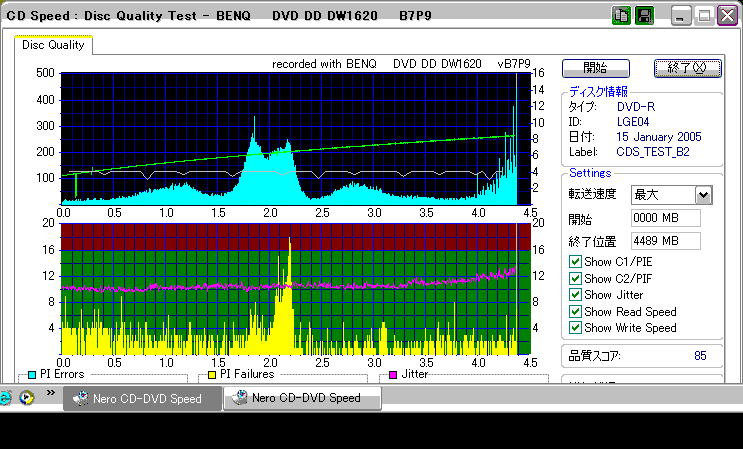Screen dimensions: 743x449
Task: Minimize the Disc Quality Test window
Action: click(681, 16)
